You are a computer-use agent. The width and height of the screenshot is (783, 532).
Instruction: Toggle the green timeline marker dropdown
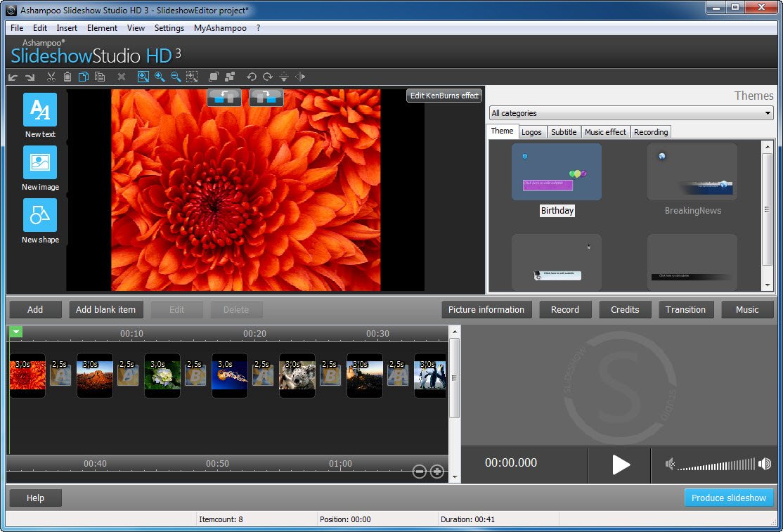(x=16, y=332)
